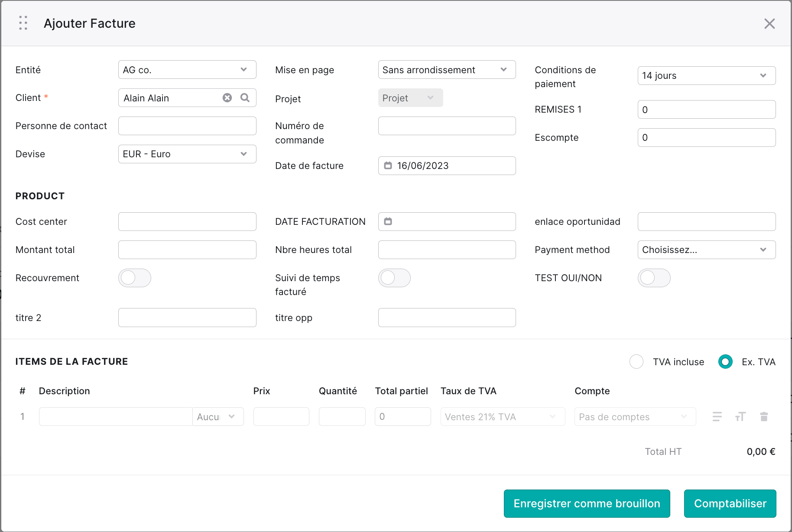Viewport: 792px width, 532px height.
Task: Click the REMISES 1 input field
Action: tap(707, 109)
